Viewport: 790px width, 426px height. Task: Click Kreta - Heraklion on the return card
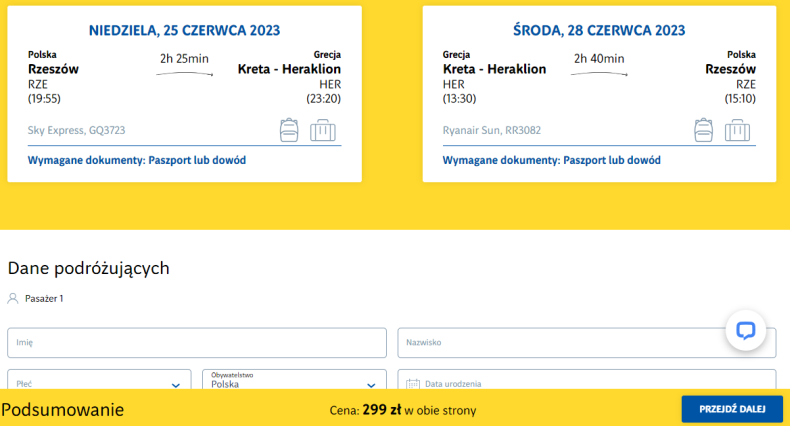(494, 69)
